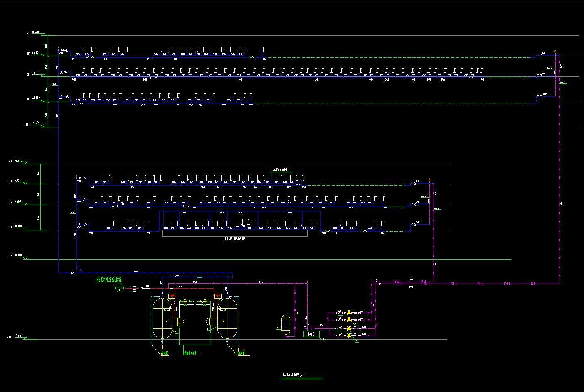
Task: Select the right red box above tanks
Action: tap(217, 296)
